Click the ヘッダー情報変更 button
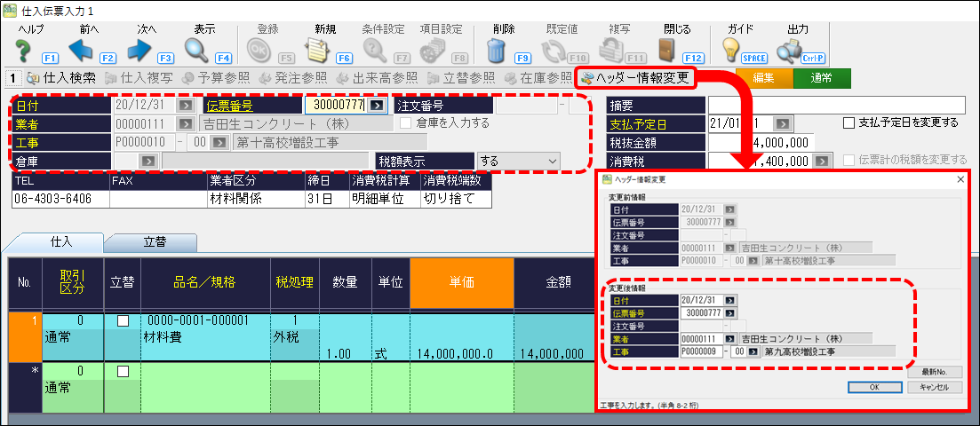Viewport: 980px width, 426px height. point(634,78)
